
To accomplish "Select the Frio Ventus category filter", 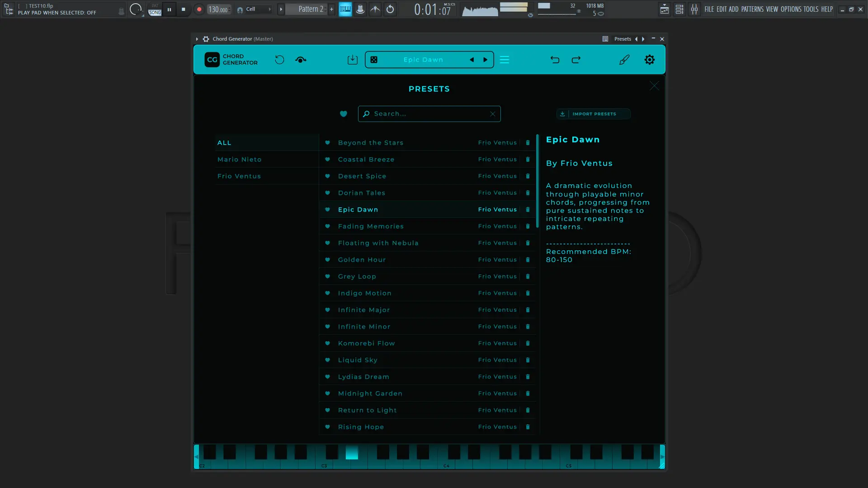I will pyautogui.click(x=239, y=176).
